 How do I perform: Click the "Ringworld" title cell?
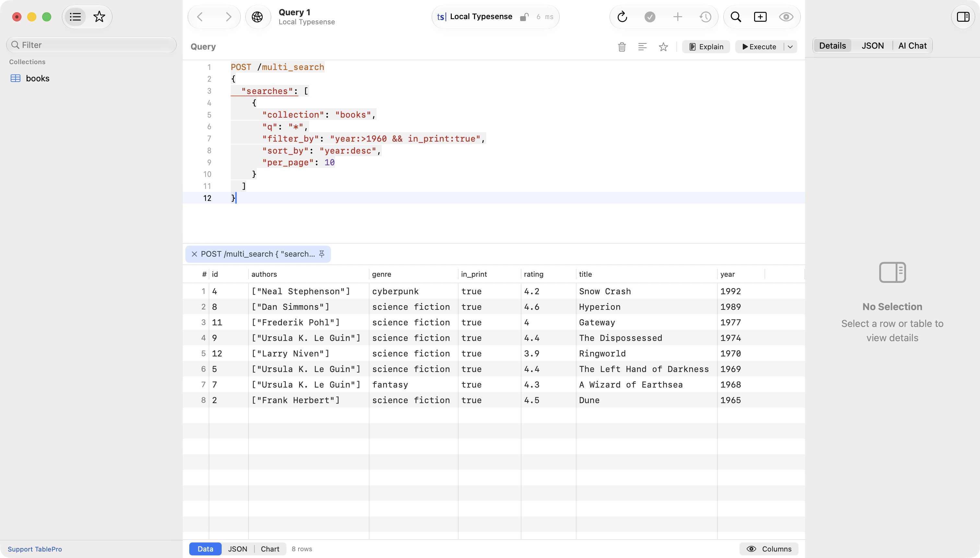[647, 354]
